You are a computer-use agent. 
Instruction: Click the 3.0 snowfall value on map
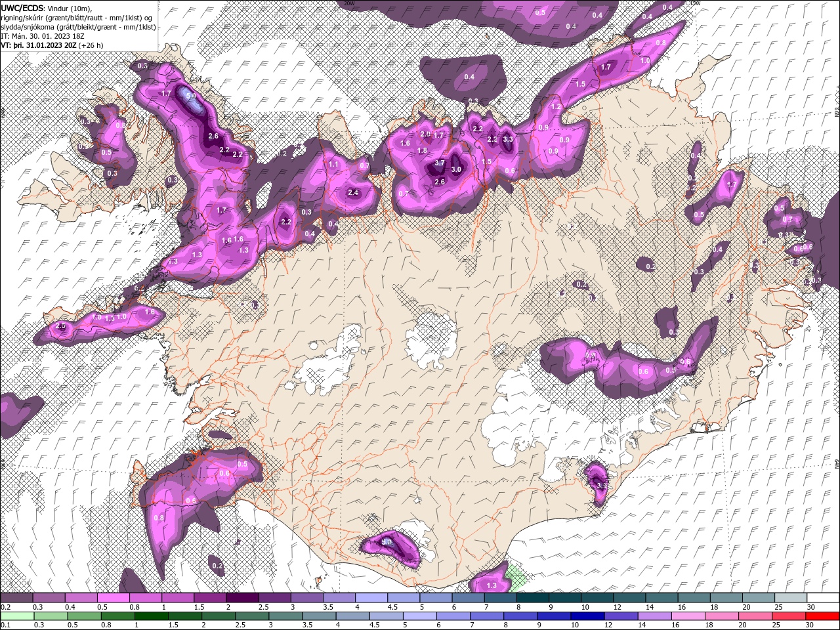pos(457,169)
